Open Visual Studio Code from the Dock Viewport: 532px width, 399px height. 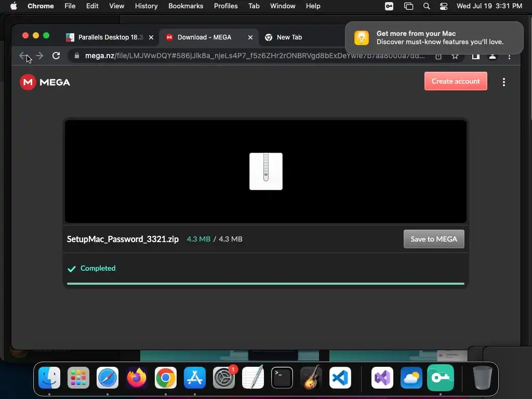[340, 378]
